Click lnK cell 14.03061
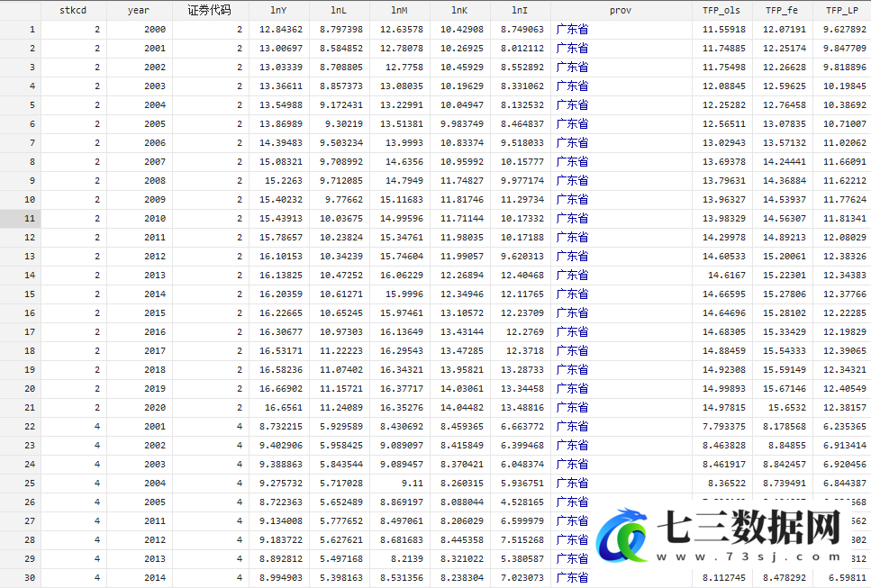Viewport: 871px width, 588px height. point(461,388)
